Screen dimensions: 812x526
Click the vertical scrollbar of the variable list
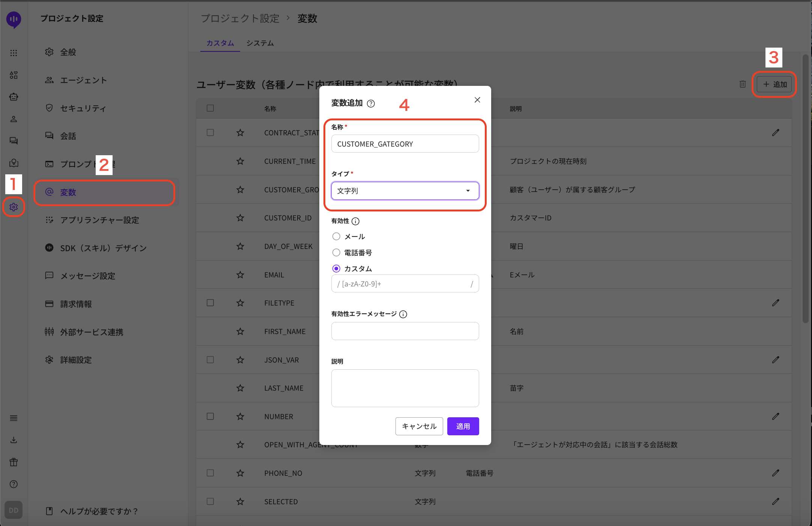coord(805,187)
